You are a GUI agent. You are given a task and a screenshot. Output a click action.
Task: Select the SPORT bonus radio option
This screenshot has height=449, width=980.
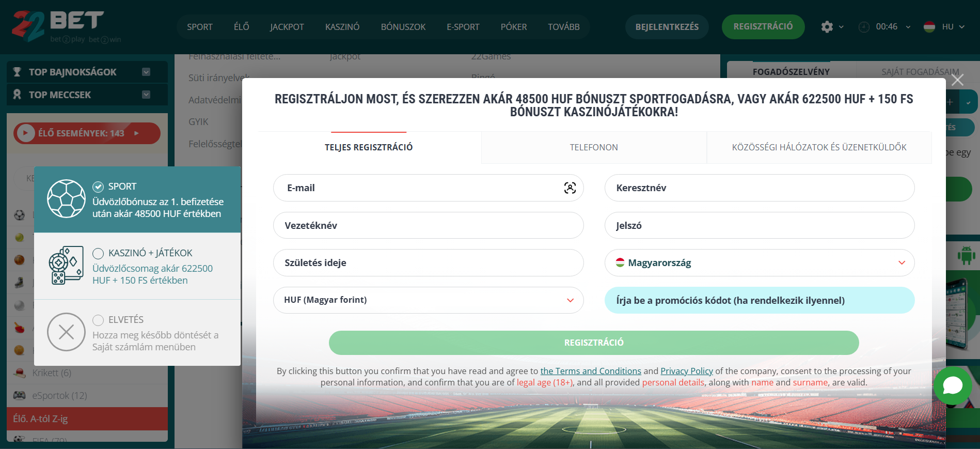(x=98, y=187)
